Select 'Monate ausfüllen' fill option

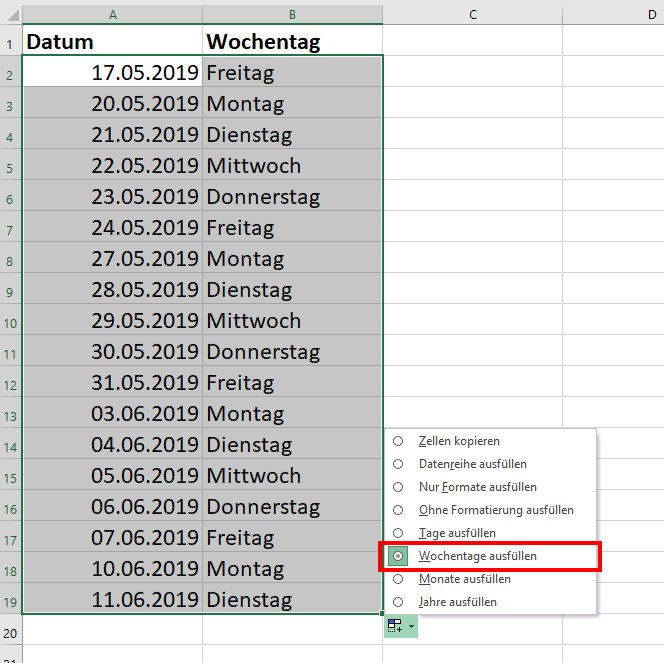[x=490, y=579]
